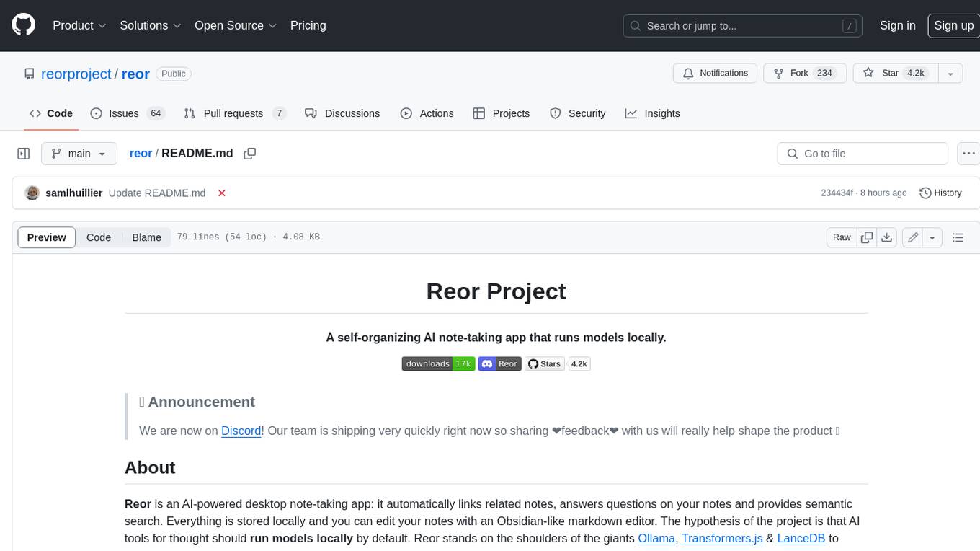Click the Discord Reor badge
The image size is (980, 551).
499,363
